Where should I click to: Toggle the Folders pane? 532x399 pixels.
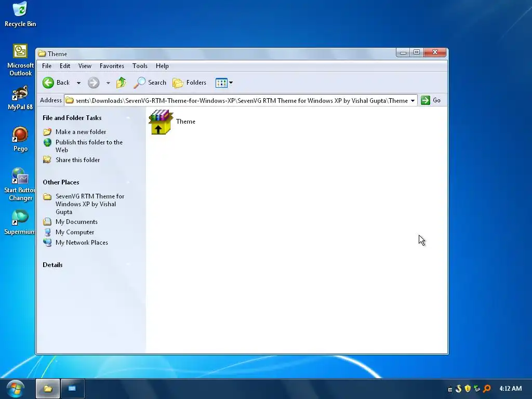[189, 83]
